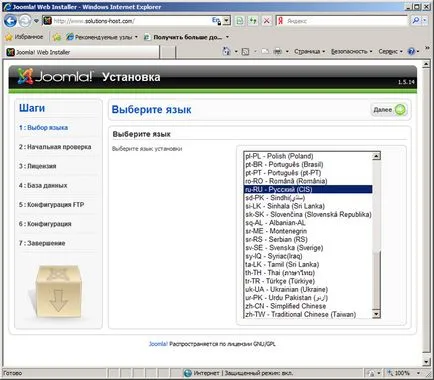Click the red Stop loading icon
The width and height of the screenshot is (434, 380).
pyautogui.click(x=267, y=21)
